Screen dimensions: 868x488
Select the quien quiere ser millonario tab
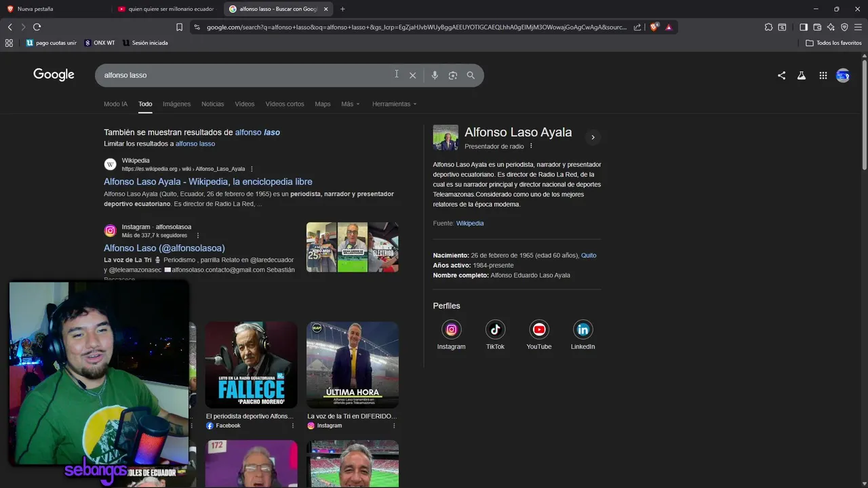(x=166, y=9)
